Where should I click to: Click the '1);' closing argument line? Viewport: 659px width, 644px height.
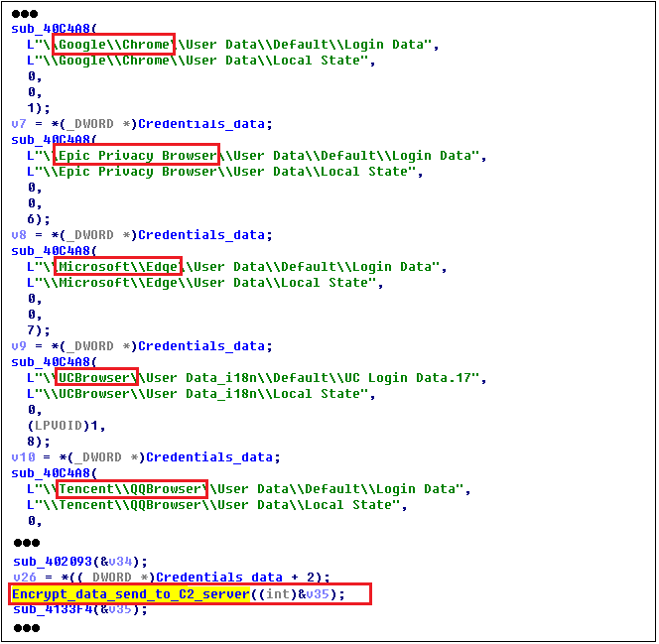pyautogui.click(x=39, y=108)
